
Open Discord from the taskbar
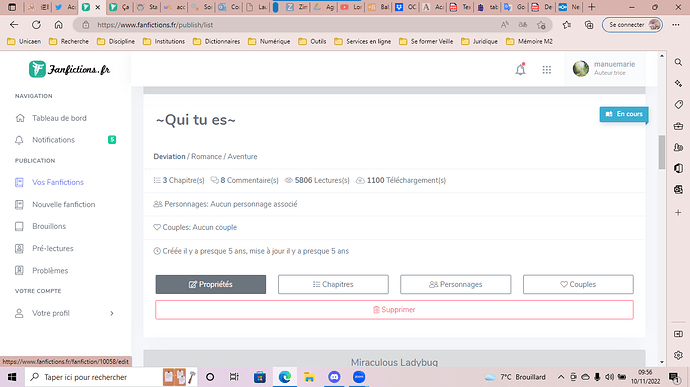(334, 377)
